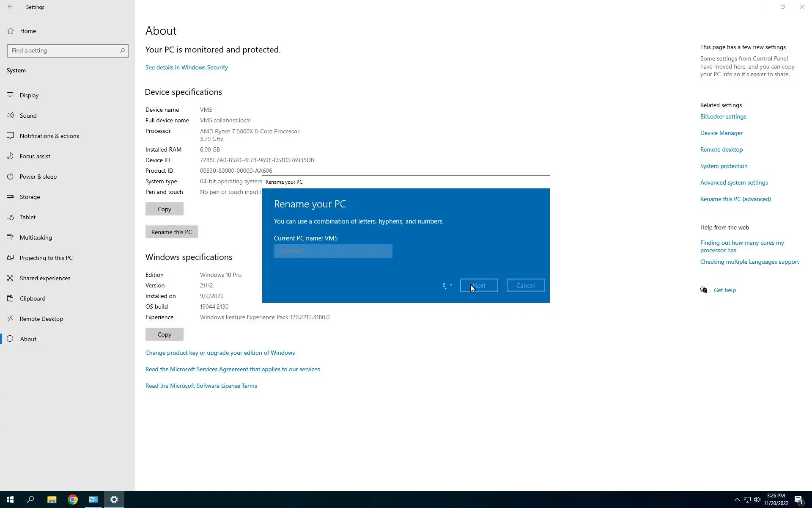Open Power & sleep settings
This screenshot has height=508, width=812.
38,177
